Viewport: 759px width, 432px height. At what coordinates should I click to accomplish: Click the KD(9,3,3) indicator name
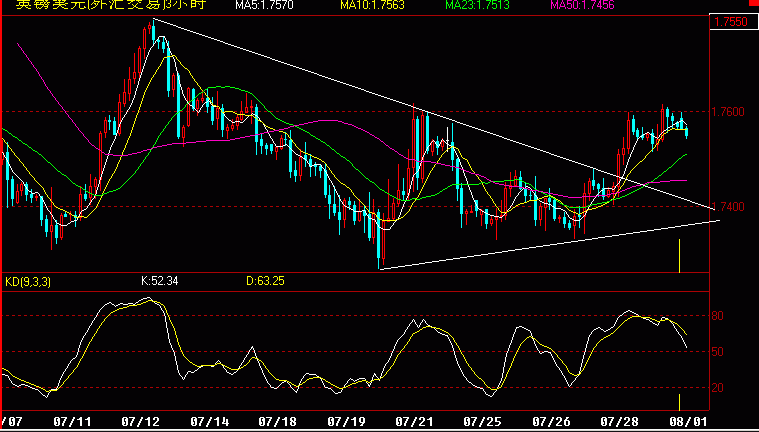[28, 281]
